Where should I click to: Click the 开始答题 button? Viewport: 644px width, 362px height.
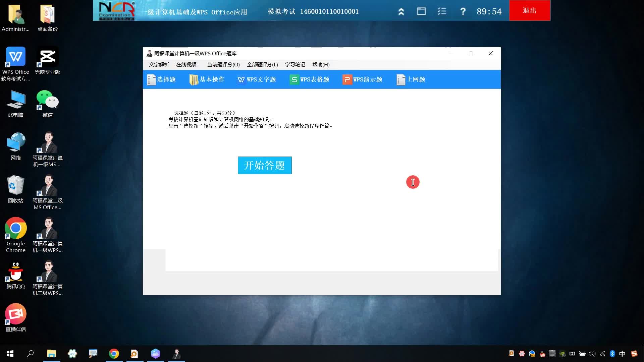264,165
